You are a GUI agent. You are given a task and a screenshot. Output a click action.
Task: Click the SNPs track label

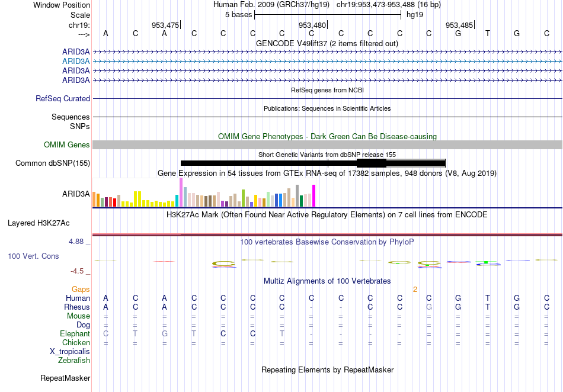tap(80, 126)
